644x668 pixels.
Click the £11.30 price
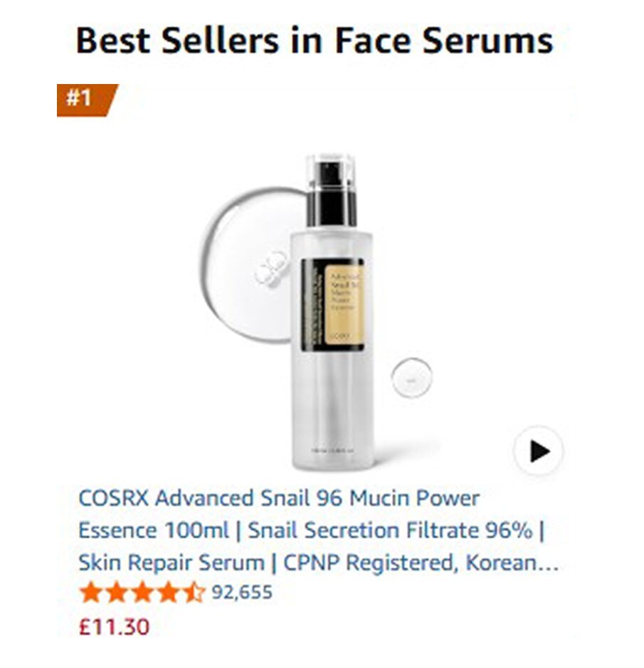(x=114, y=627)
